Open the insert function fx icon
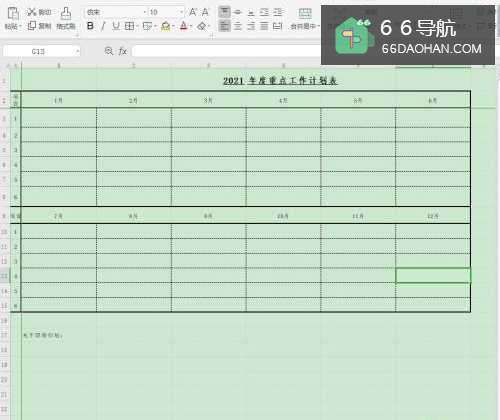Screen dimensions: 500x420 (123, 51)
